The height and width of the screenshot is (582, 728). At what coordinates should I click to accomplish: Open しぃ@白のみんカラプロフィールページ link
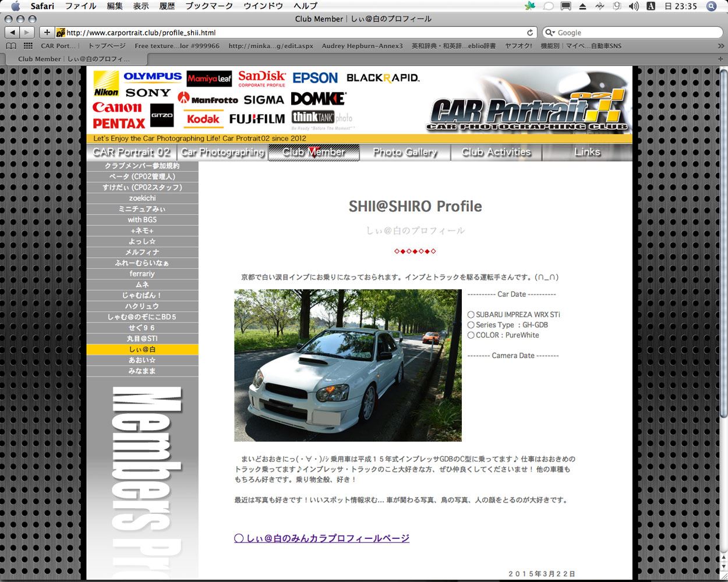coord(321,538)
